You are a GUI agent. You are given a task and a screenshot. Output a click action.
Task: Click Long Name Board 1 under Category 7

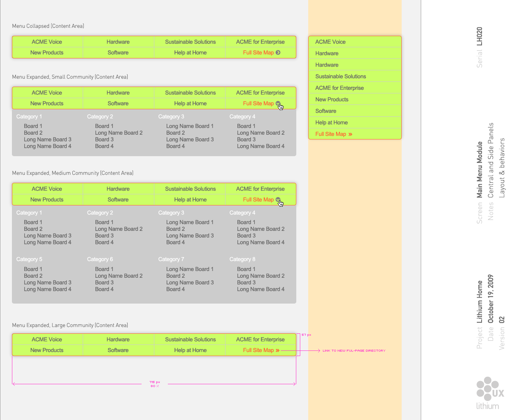pos(190,269)
